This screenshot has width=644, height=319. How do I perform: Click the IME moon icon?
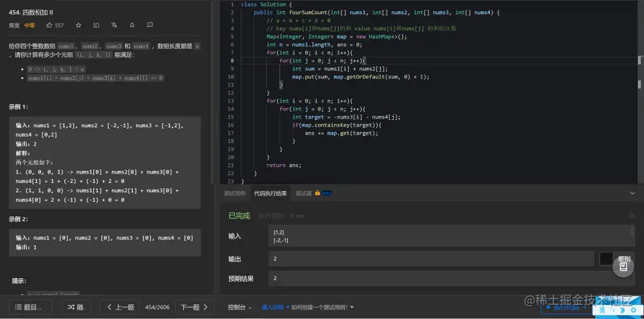(622, 310)
